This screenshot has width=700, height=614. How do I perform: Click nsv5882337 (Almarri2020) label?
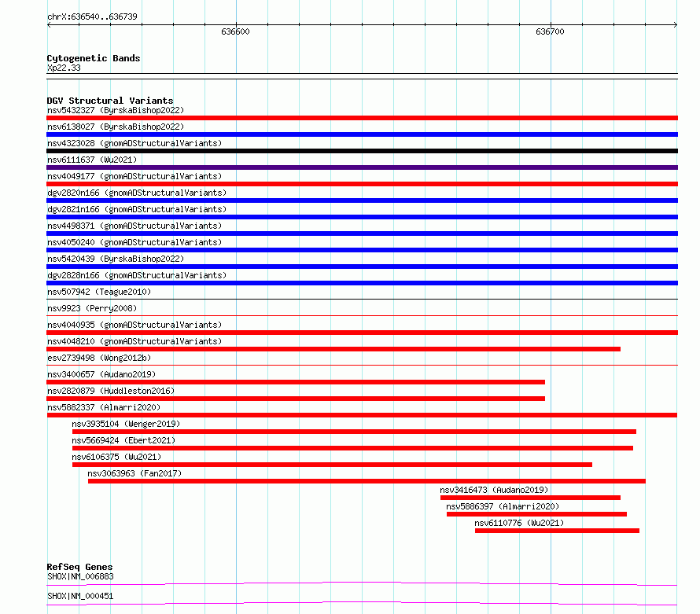point(104,407)
